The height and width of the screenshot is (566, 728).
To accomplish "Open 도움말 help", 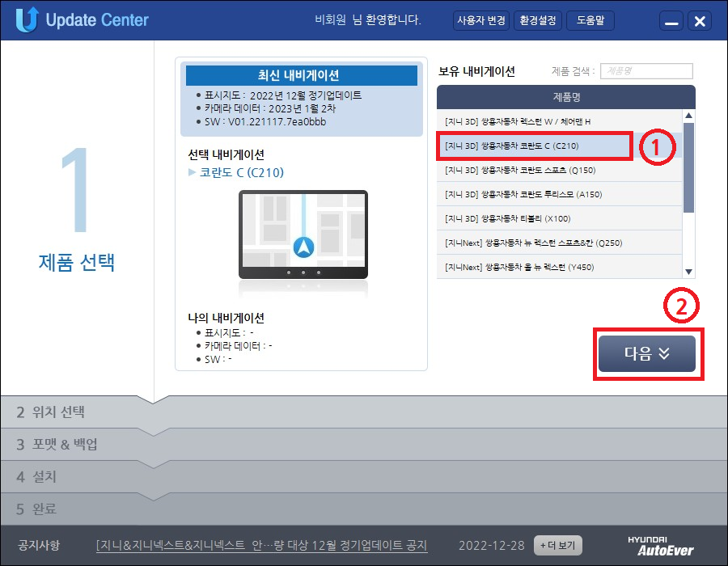I will tap(590, 21).
